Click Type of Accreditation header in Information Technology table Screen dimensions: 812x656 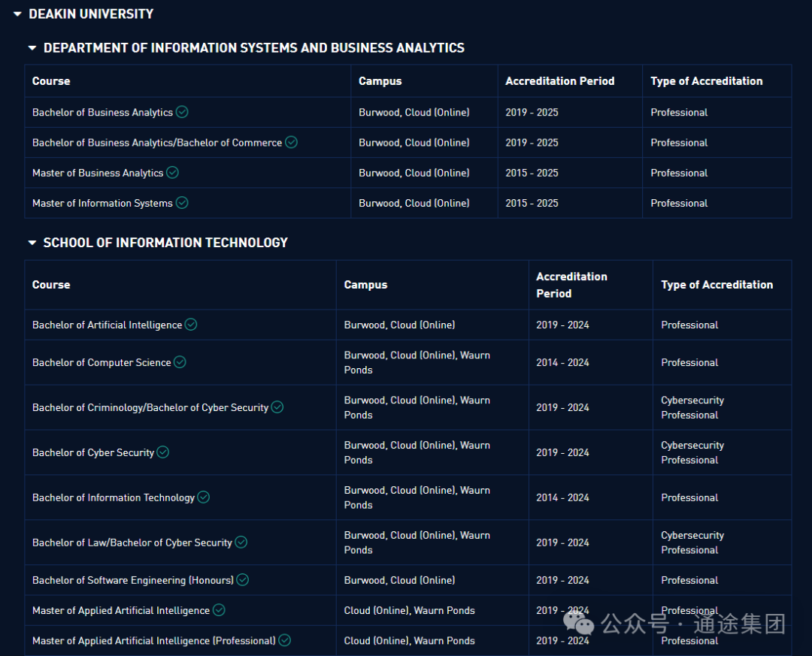[x=717, y=285]
